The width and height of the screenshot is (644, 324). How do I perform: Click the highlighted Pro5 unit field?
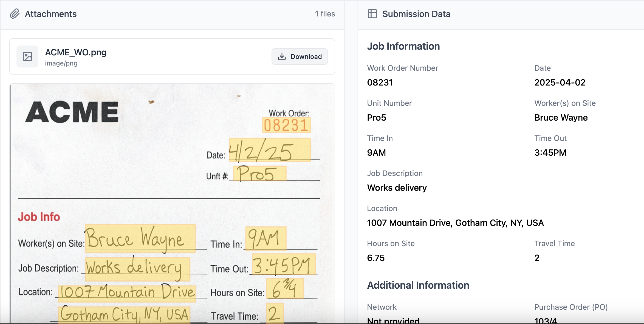pos(259,173)
